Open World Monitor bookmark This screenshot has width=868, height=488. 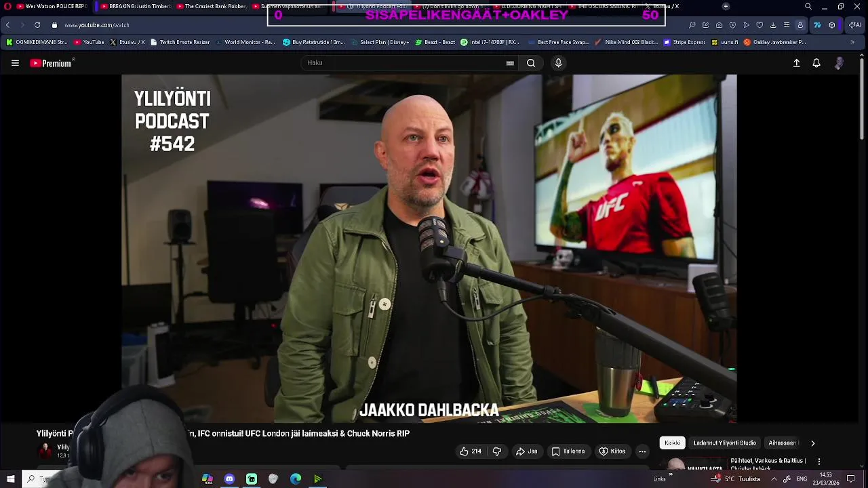(x=245, y=42)
